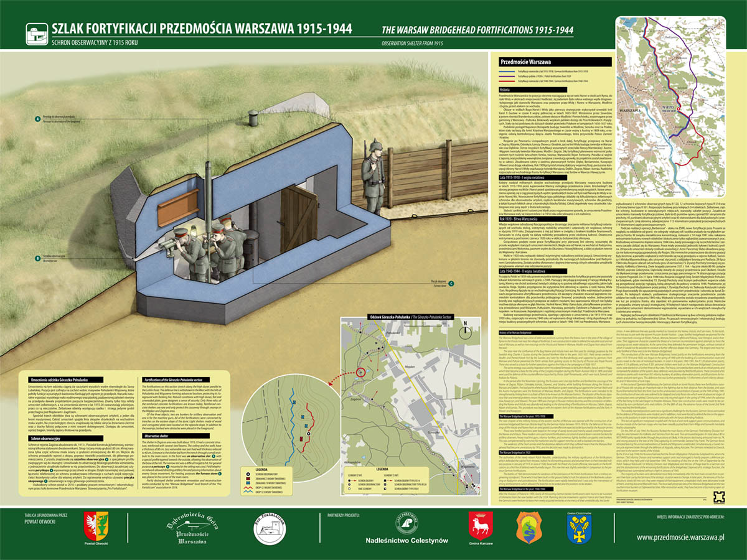The width and height of the screenshot is (747, 560).
Task: Click the Gmina Celestynów blue-and-yellow coat of arms
Action: [x=579, y=527]
